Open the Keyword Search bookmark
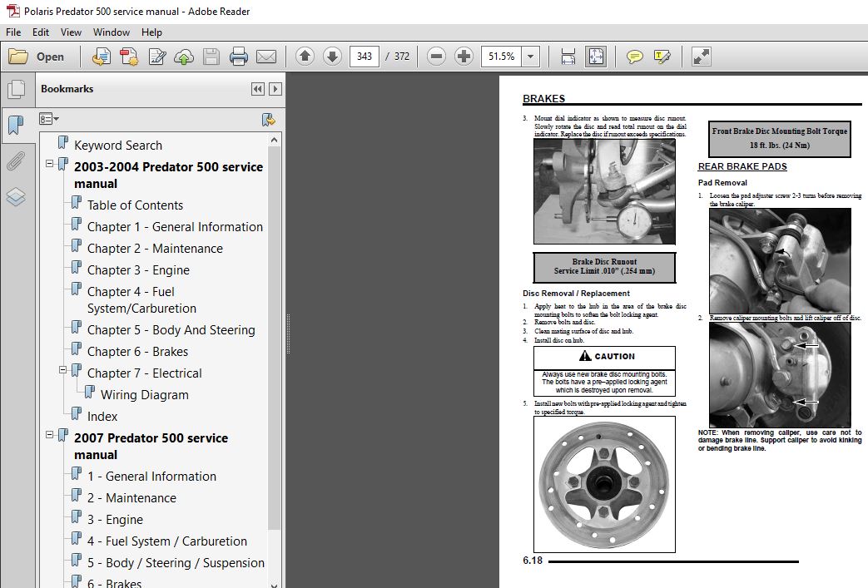The width and height of the screenshot is (868, 588). pyautogui.click(x=118, y=146)
